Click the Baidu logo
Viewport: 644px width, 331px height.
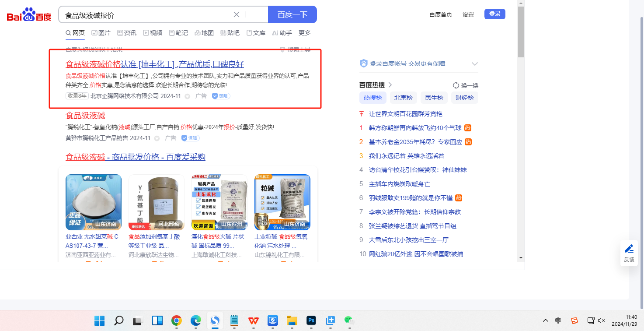point(29,15)
